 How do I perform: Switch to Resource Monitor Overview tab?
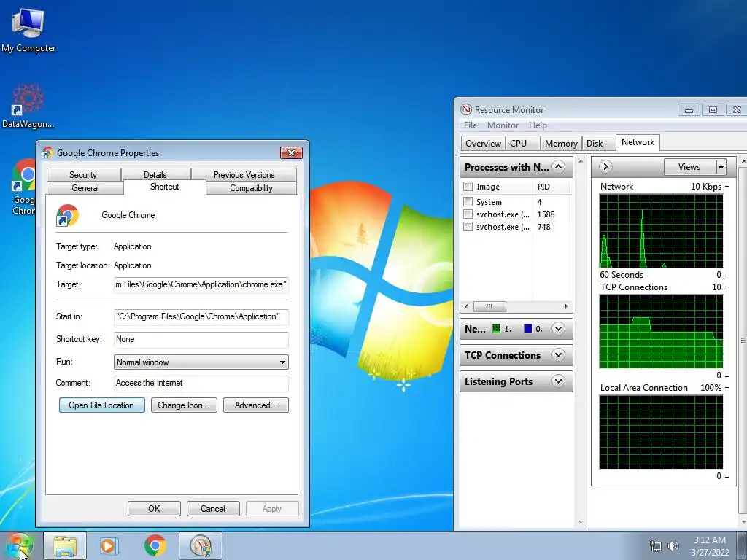[483, 144]
